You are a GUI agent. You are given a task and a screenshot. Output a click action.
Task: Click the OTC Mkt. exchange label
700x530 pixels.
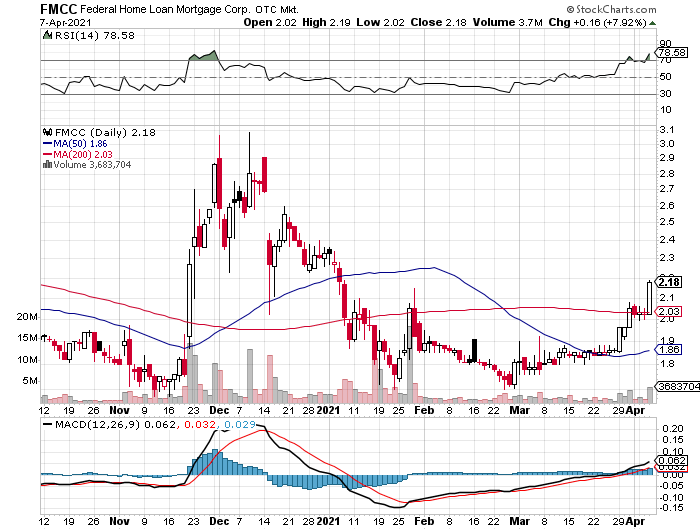coord(277,9)
